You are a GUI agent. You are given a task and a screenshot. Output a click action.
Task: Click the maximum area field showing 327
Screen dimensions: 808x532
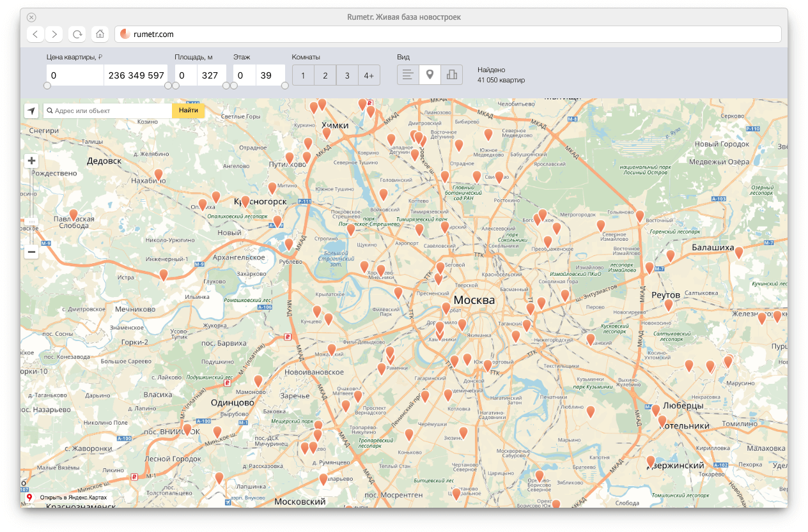point(211,75)
